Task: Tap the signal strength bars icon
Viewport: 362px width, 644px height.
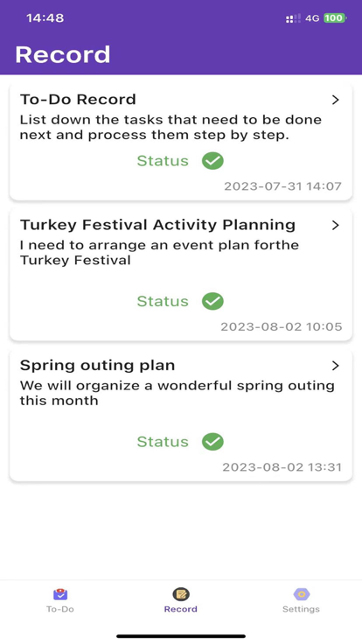Action: [x=293, y=18]
